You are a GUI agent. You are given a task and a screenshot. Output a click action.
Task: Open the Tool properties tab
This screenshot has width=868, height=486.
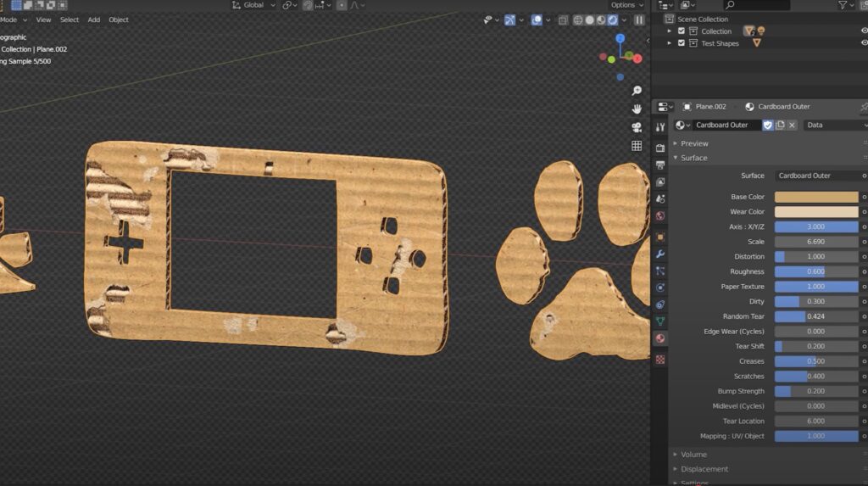659,127
